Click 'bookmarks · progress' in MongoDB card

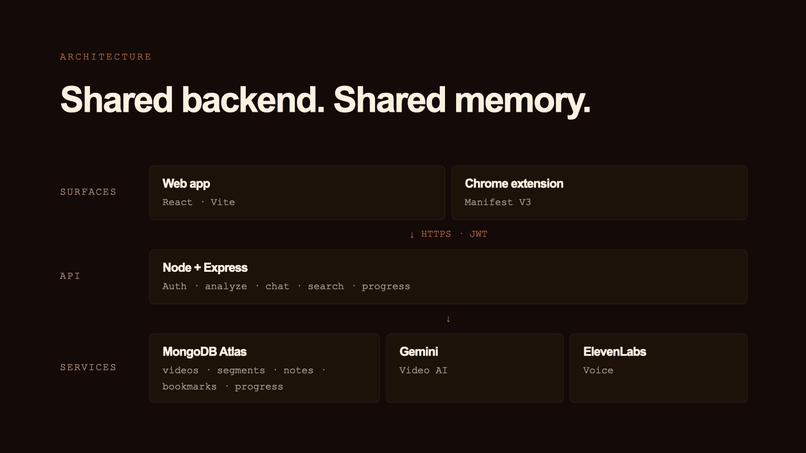[x=223, y=387]
